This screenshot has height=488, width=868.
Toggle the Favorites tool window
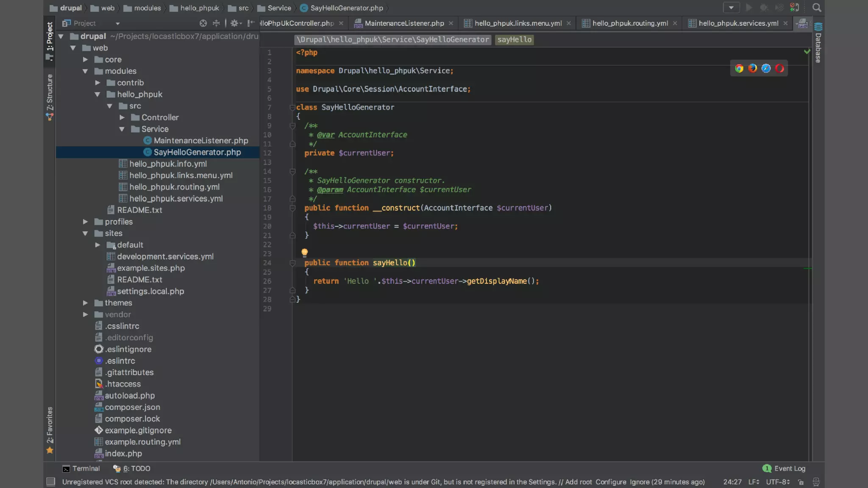coord(50,426)
